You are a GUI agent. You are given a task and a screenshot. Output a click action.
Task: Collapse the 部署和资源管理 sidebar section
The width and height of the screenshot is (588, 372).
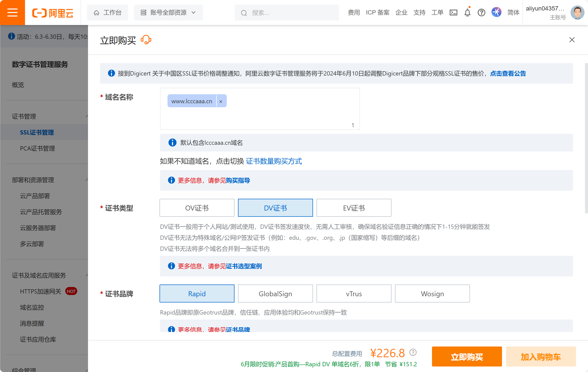point(86,180)
